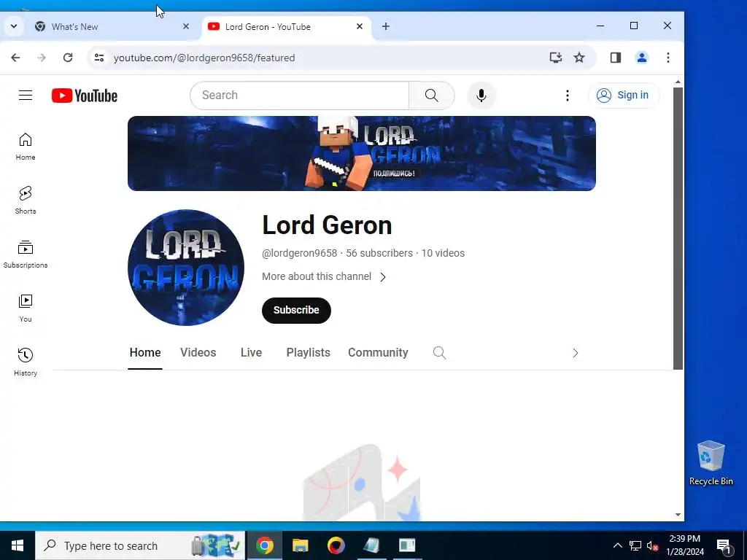Click the Lord Geron channel avatar
Image resolution: width=747 pixels, height=560 pixels.
click(x=186, y=268)
